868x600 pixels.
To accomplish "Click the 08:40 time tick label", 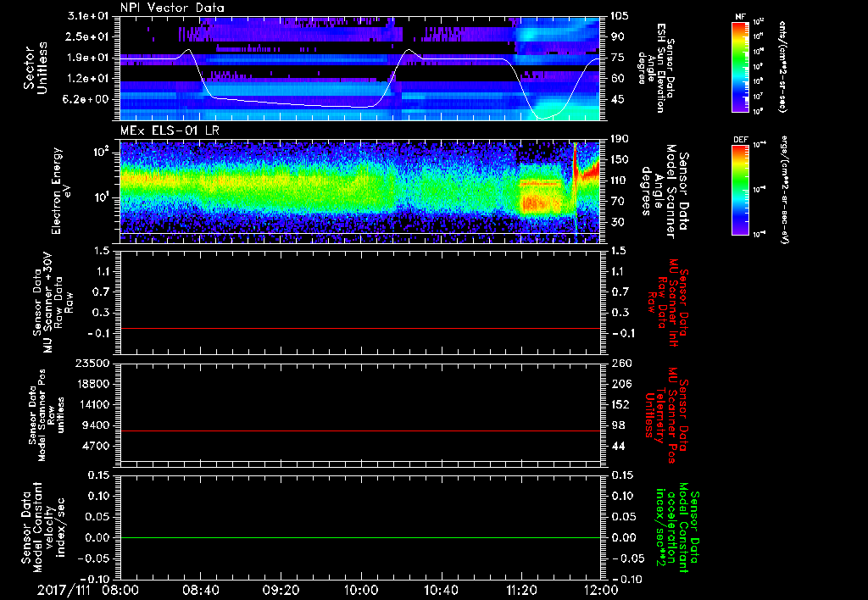I will [200, 588].
